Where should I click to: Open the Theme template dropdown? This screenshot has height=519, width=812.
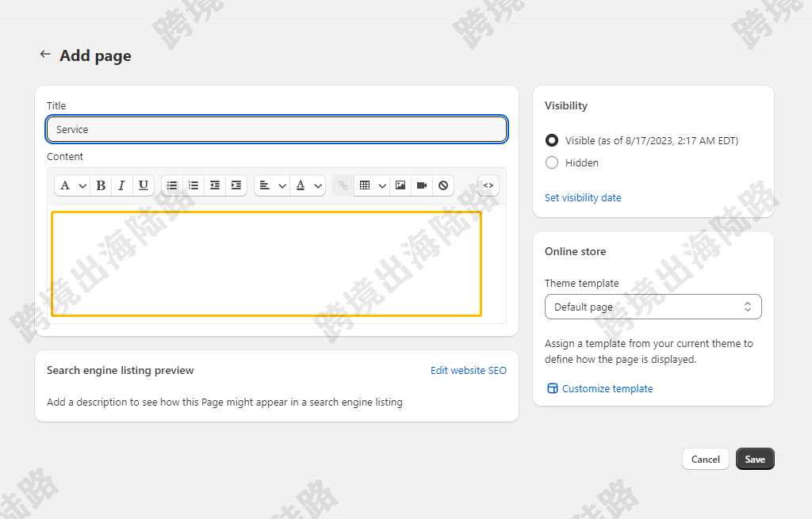[653, 307]
